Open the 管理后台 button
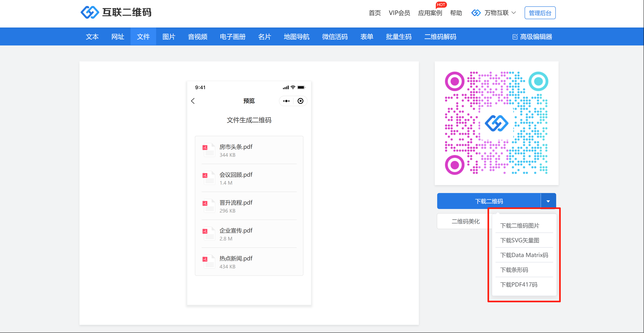This screenshot has width=644, height=333. 540,13
